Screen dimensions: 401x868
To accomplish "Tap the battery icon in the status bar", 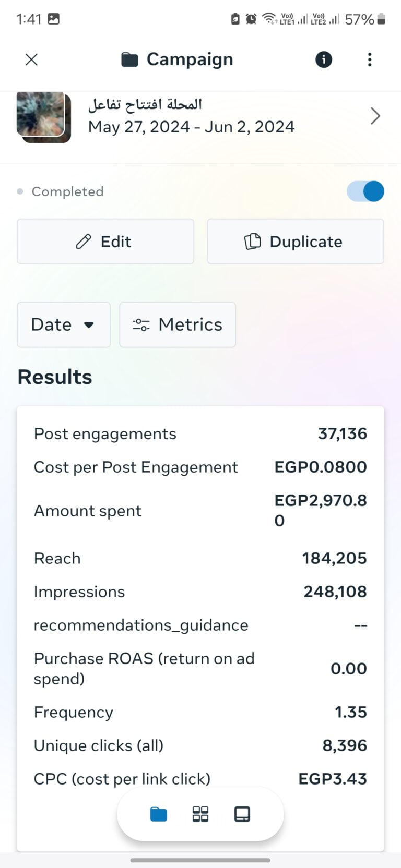I will [x=381, y=19].
